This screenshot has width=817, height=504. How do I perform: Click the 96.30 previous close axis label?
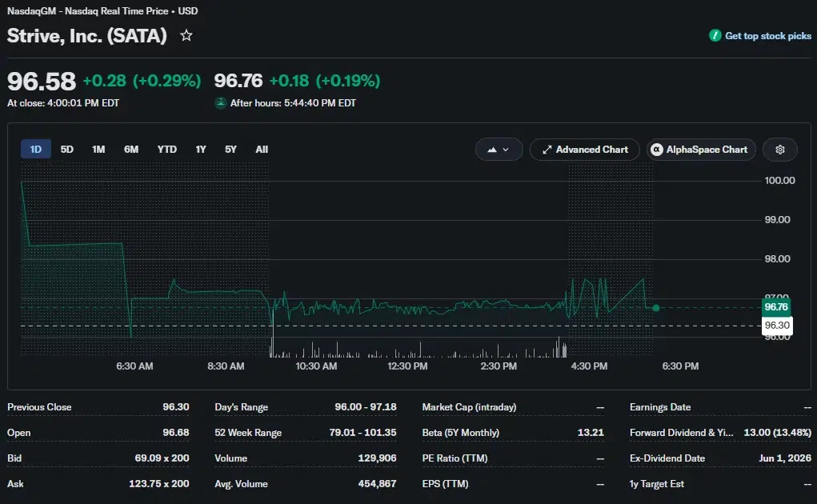pos(777,326)
